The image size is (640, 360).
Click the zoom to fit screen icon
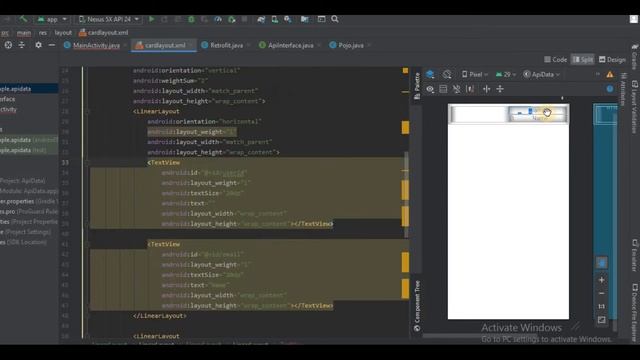[602, 320]
